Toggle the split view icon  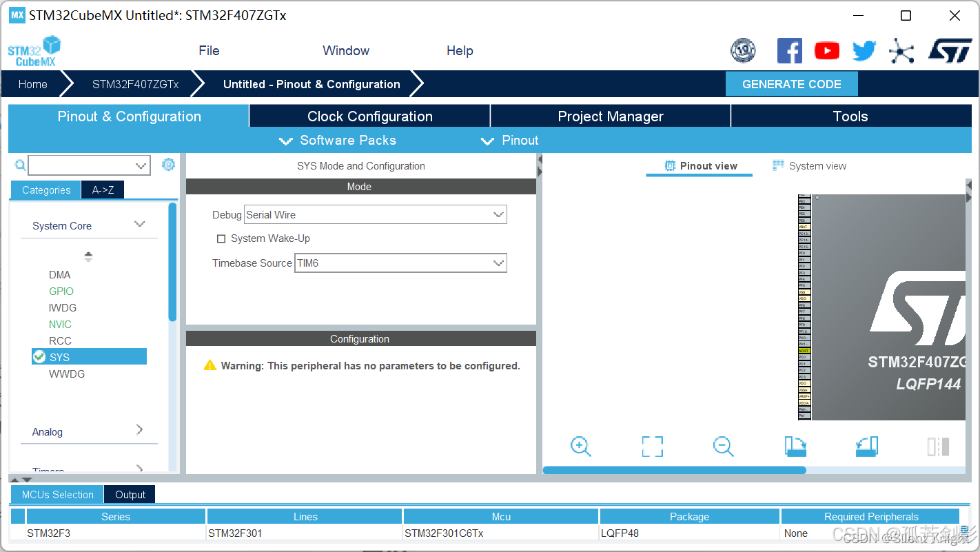pos(938,447)
